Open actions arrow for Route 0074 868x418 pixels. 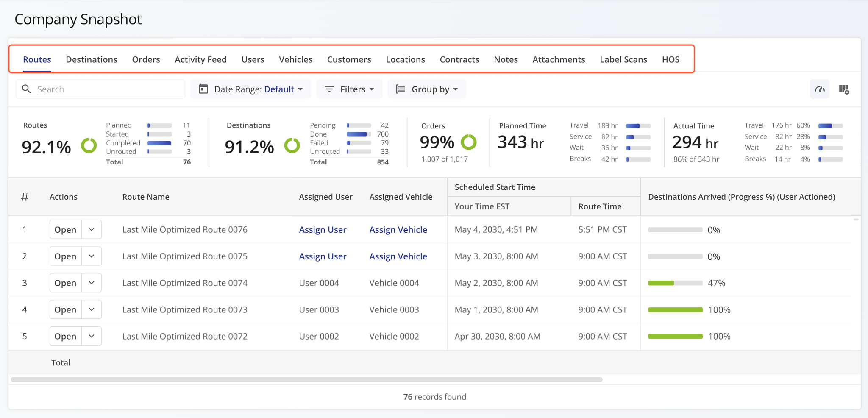pyautogui.click(x=92, y=283)
